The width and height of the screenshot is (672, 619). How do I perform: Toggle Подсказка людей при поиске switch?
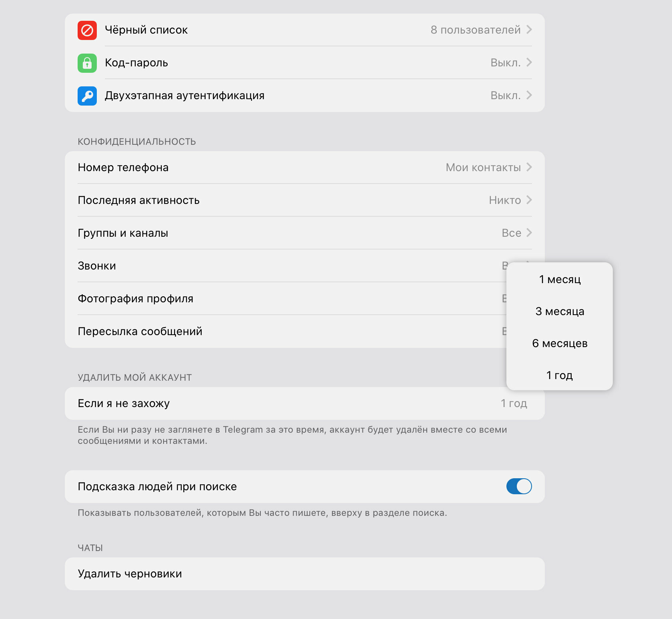(519, 486)
